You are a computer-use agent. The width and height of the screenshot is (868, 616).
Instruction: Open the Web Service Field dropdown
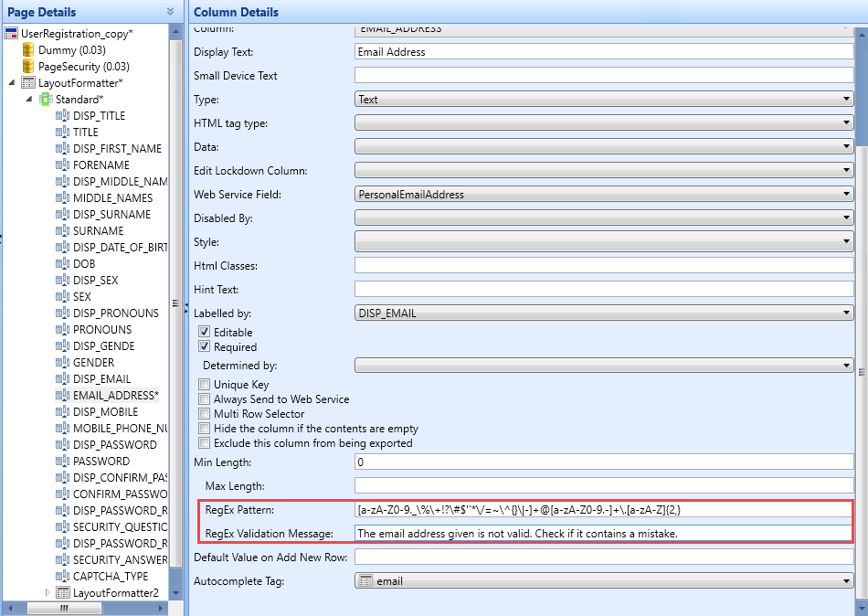click(x=603, y=195)
